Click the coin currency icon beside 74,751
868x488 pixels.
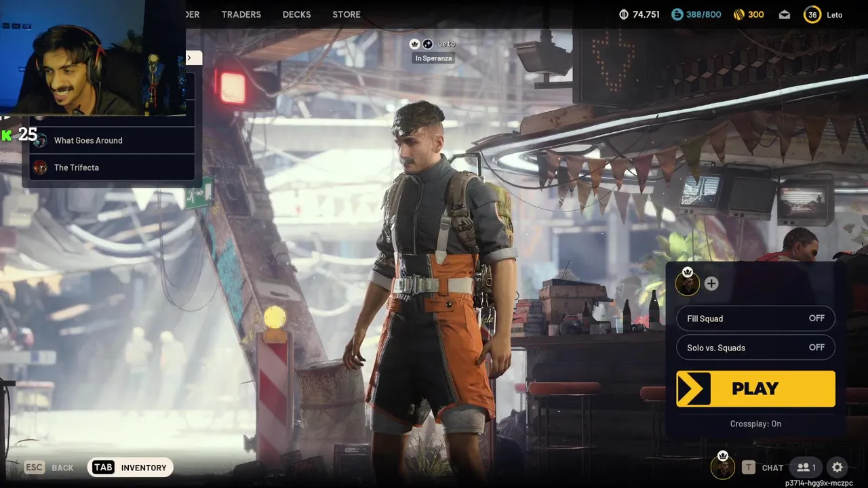coord(624,14)
